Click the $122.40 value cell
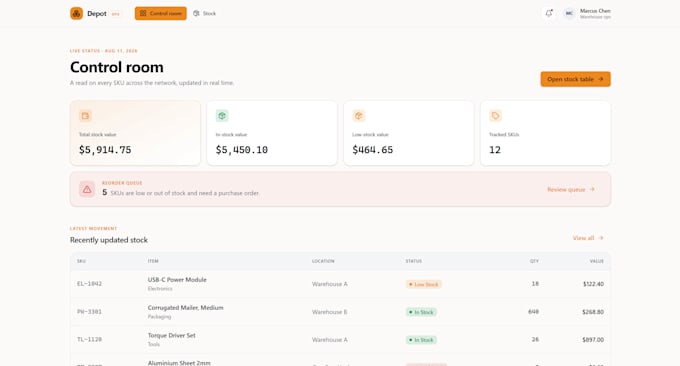 [593, 284]
